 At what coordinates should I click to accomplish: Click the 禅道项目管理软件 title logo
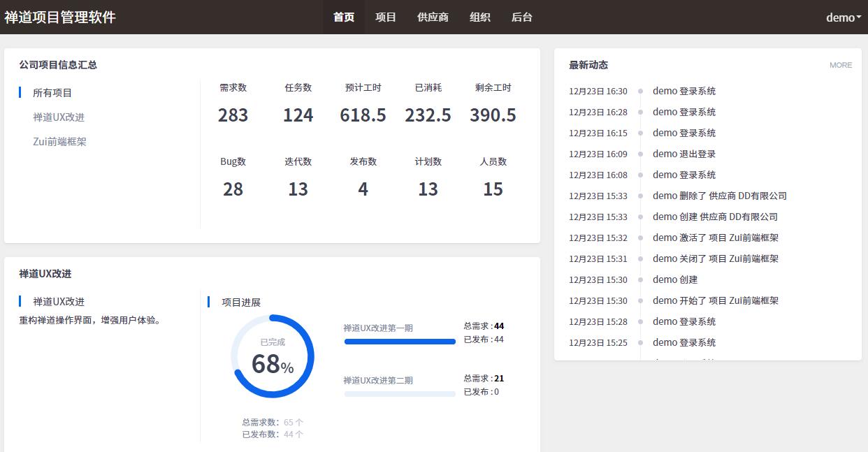coord(60,17)
